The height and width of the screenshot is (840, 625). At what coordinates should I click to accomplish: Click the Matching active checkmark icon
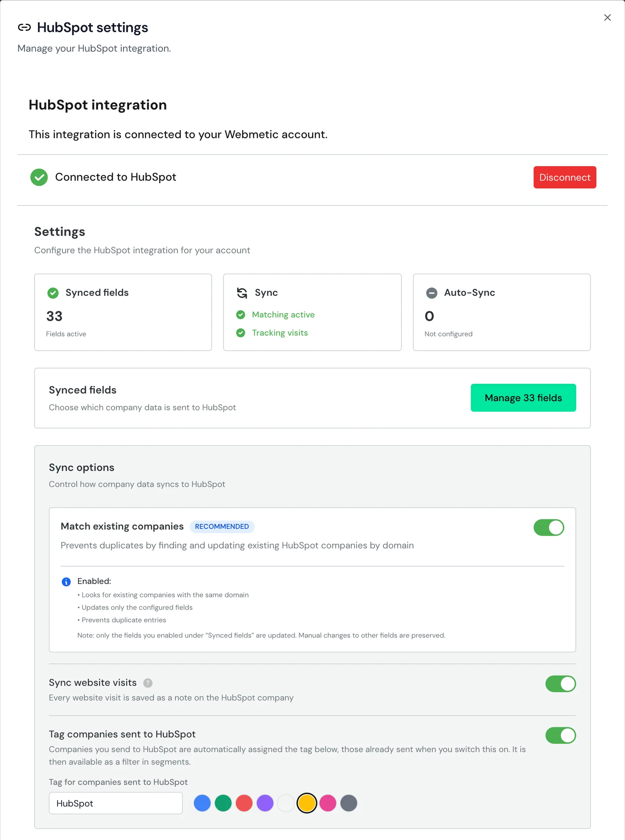click(x=241, y=315)
